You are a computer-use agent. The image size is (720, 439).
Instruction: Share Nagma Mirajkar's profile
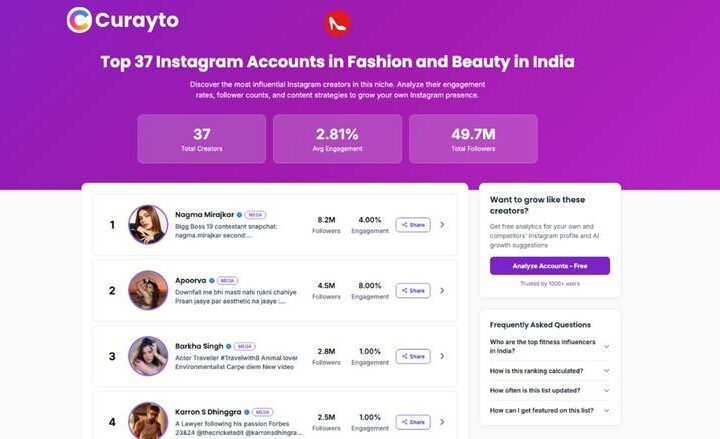click(413, 225)
